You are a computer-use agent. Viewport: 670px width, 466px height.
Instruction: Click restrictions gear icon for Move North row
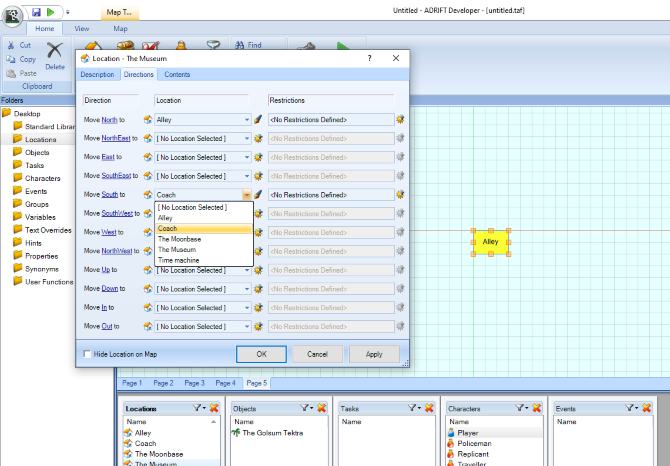(401, 119)
